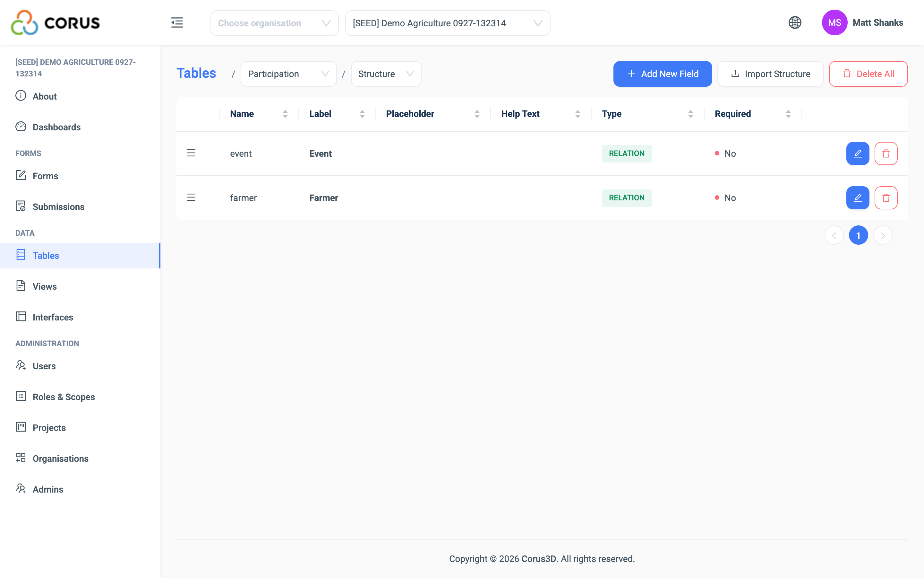Open Organisations page
Screen dimensions: 924x578
click(x=80, y=458)
